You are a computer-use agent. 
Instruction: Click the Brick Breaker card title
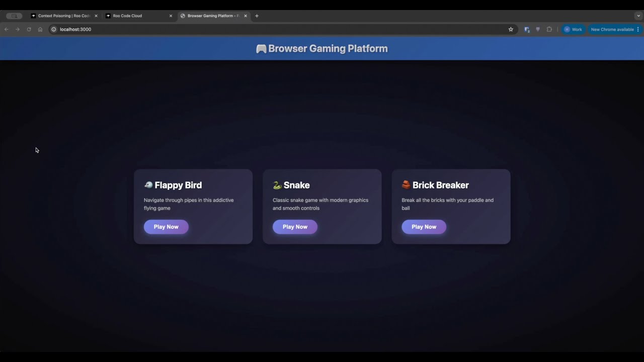pos(440,185)
